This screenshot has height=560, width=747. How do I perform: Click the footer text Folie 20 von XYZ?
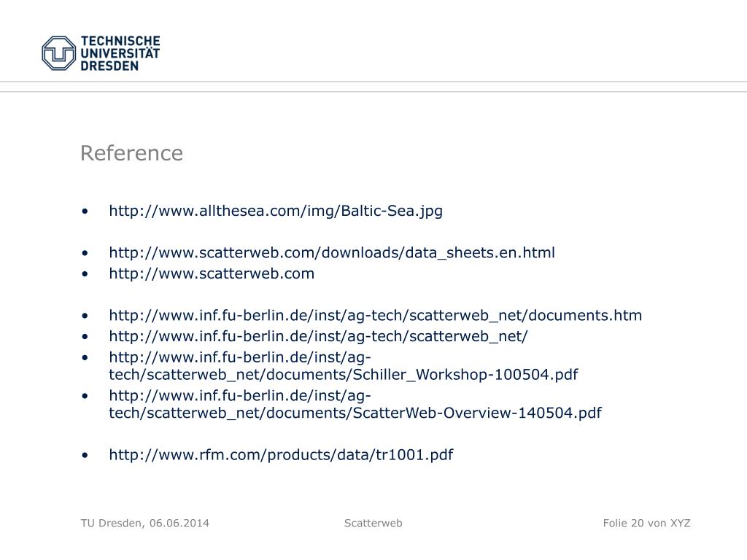click(x=646, y=524)
